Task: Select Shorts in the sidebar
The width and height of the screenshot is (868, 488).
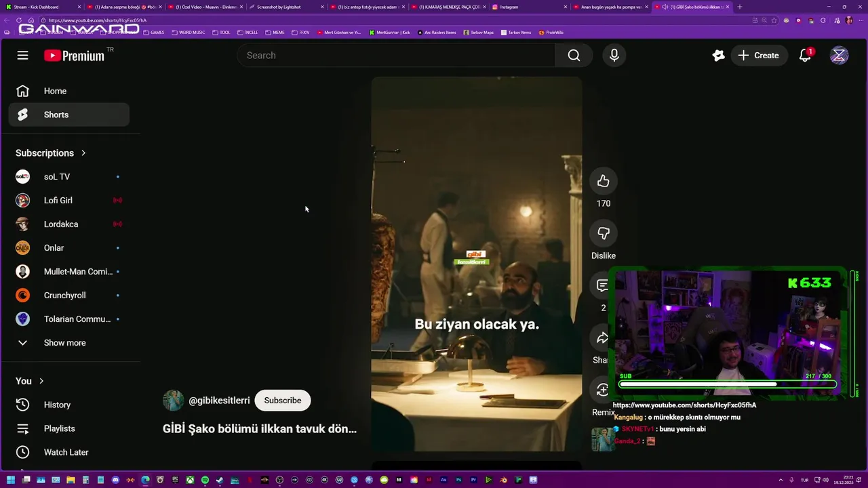Action: coord(68,115)
